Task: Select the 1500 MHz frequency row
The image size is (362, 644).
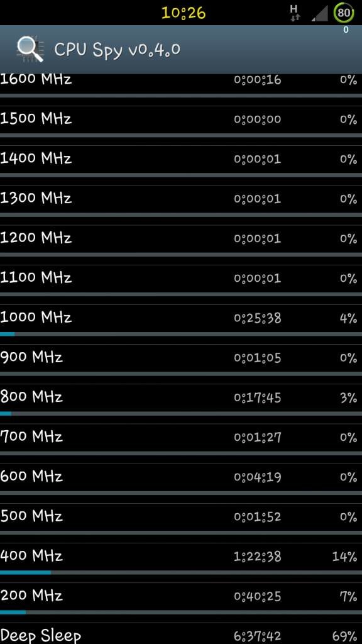Action: pyautogui.click(x=181, y=121)
